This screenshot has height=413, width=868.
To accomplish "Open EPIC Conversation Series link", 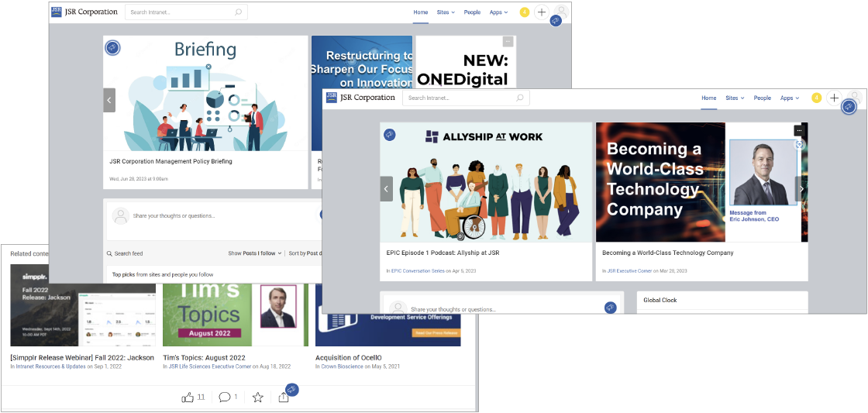I will tap(418, 271).
